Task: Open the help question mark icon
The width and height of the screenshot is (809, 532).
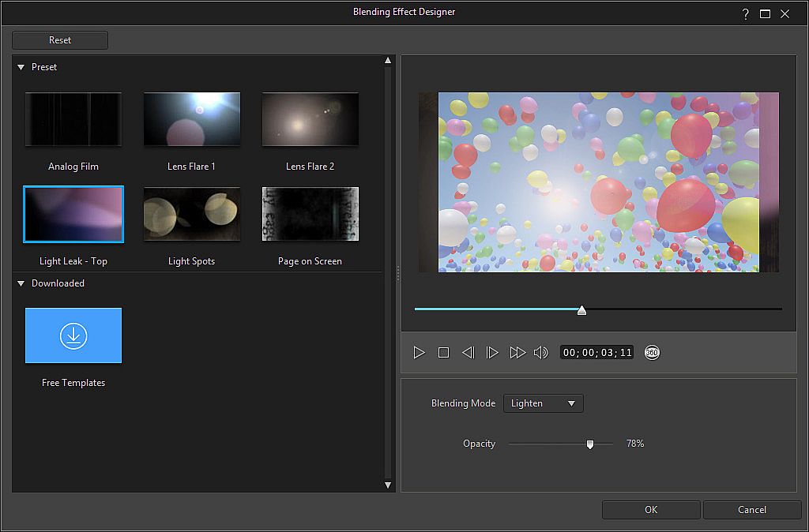Action: [x=745, y=14]
